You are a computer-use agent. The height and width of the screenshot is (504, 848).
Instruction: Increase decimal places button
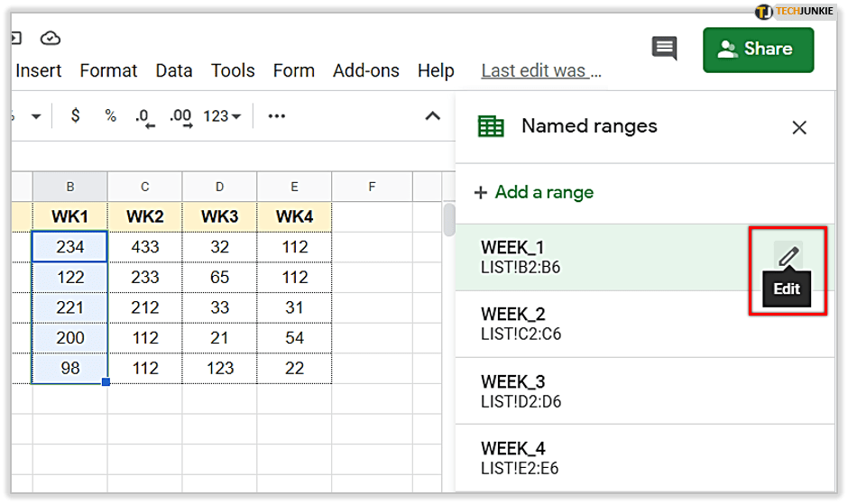180,117
